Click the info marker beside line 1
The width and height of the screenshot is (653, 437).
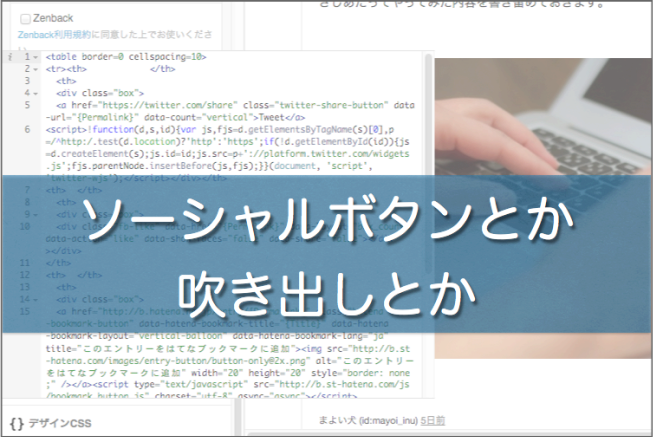(10, 57)
